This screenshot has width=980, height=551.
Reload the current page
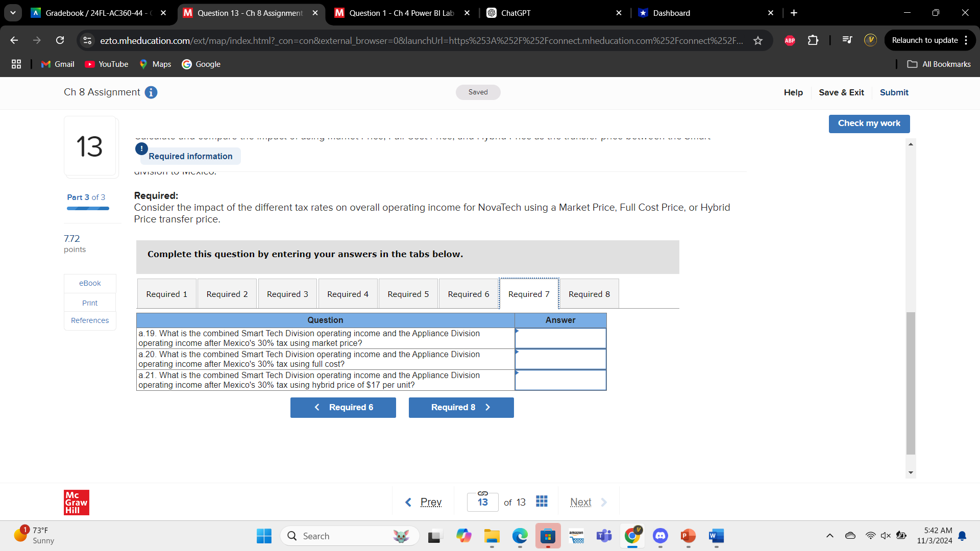[60, 40]
